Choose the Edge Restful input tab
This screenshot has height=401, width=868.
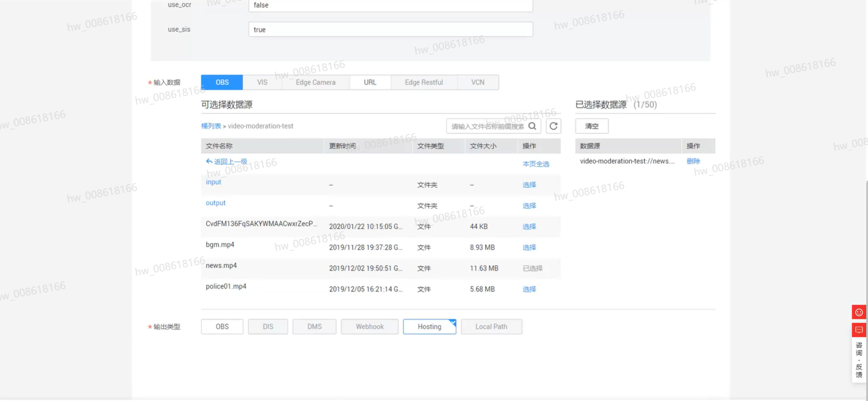tap(424, 82)
